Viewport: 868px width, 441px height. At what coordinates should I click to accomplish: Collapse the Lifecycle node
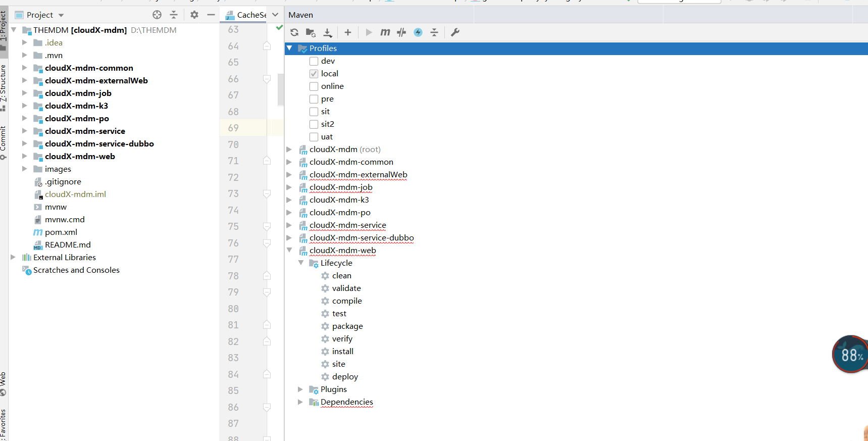(301, 263)
